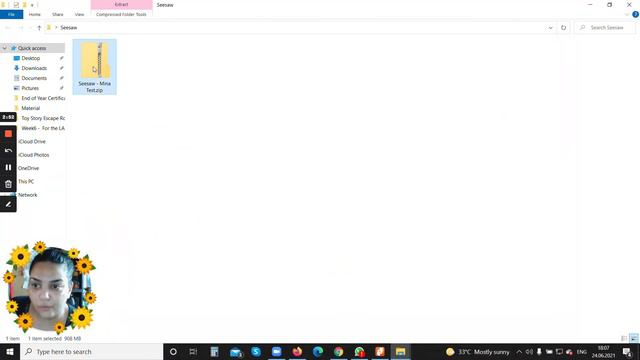Screen dimensions: 640x360
Task: Open Skype from the taskbar
Action: tap(256, 351)
